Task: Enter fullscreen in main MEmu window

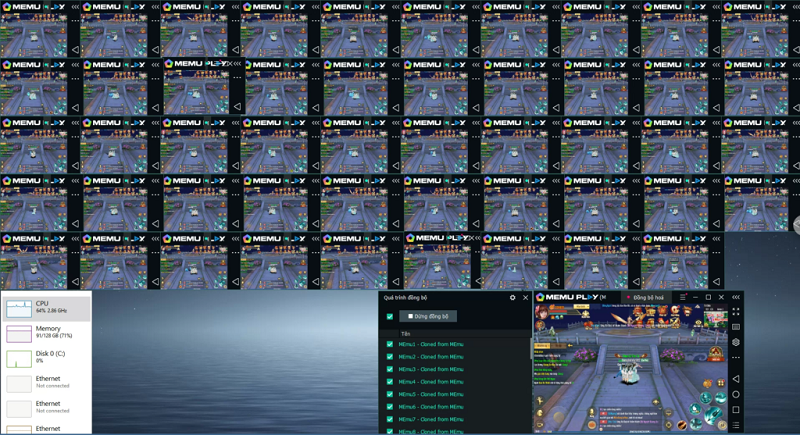Action: [736, 312]
